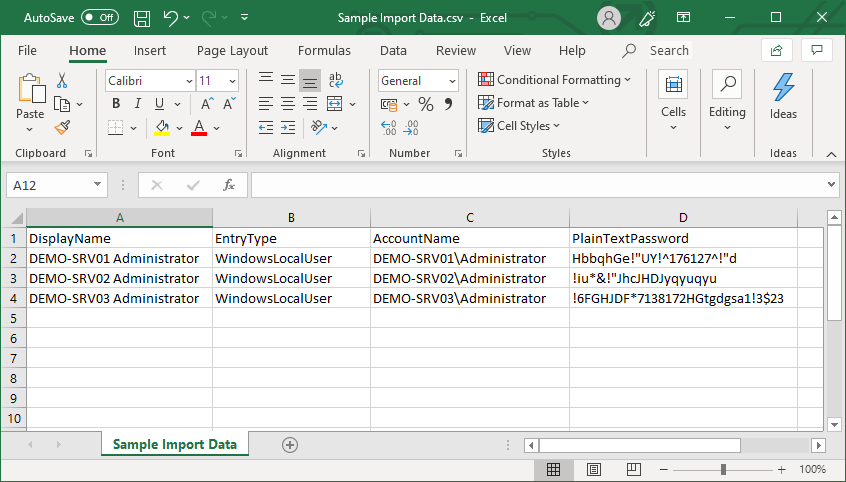Image resolution: width=846 pixels, height=482 pixels.
Task: Apply Comma Style format
Action: (448, 104)
